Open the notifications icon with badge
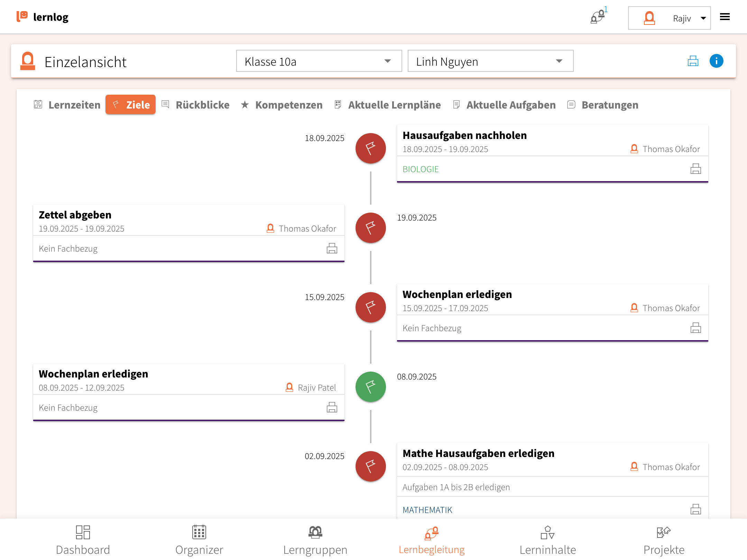Image resolution: width=747 pixels, height=560 pixels. point(598,17)
